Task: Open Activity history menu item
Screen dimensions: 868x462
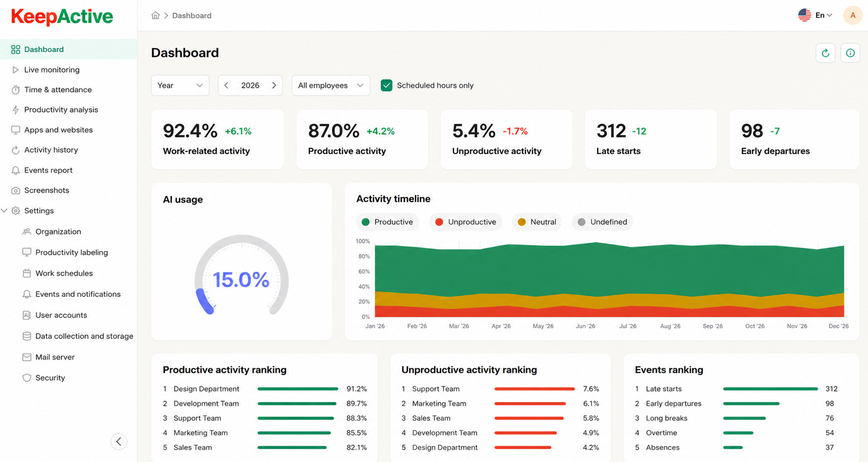Action: [68, 150]
